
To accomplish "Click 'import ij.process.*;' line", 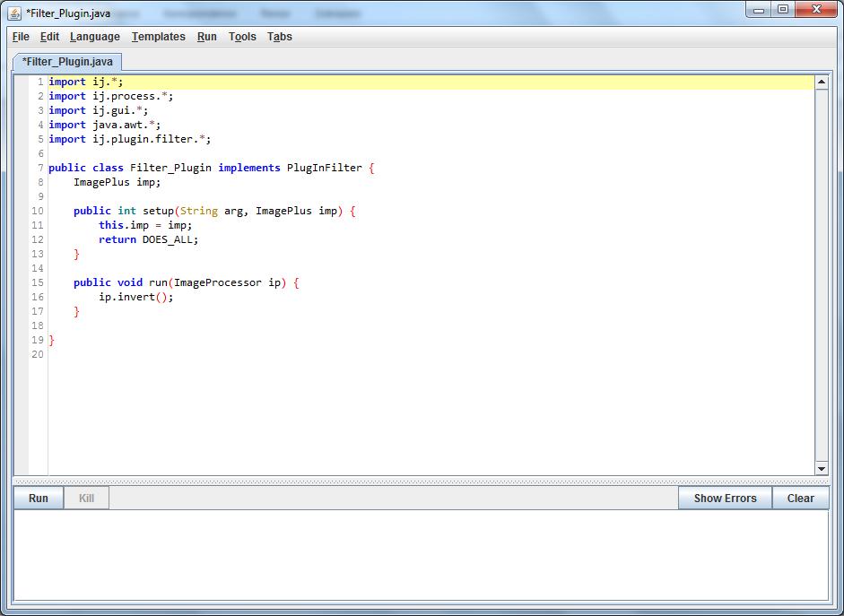I will [x=111, y=96].
